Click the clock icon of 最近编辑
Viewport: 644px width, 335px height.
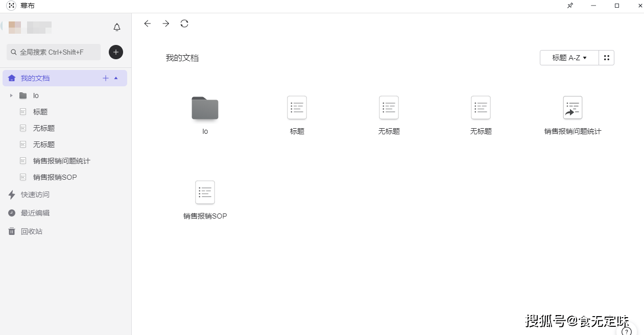click(x=12, y=213)
